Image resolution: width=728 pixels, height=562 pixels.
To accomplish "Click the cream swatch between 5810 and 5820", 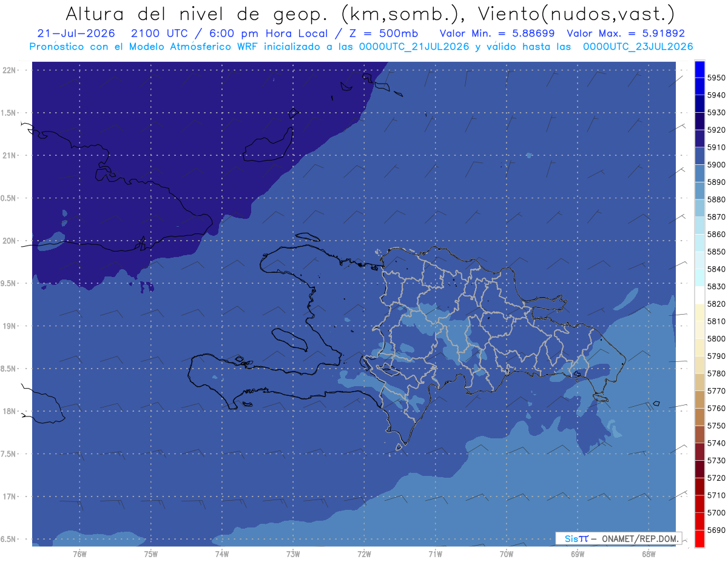I will coord(699,313).
